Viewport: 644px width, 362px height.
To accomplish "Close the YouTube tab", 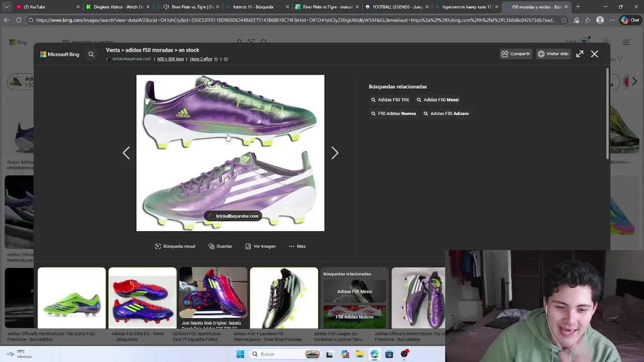I will [78, 7].
